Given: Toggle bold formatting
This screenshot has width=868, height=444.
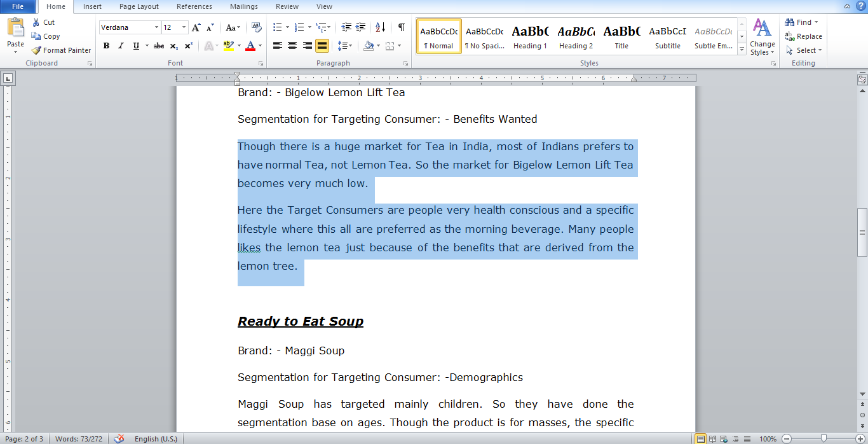Looking at the screenshot, I should click(106, 46).
